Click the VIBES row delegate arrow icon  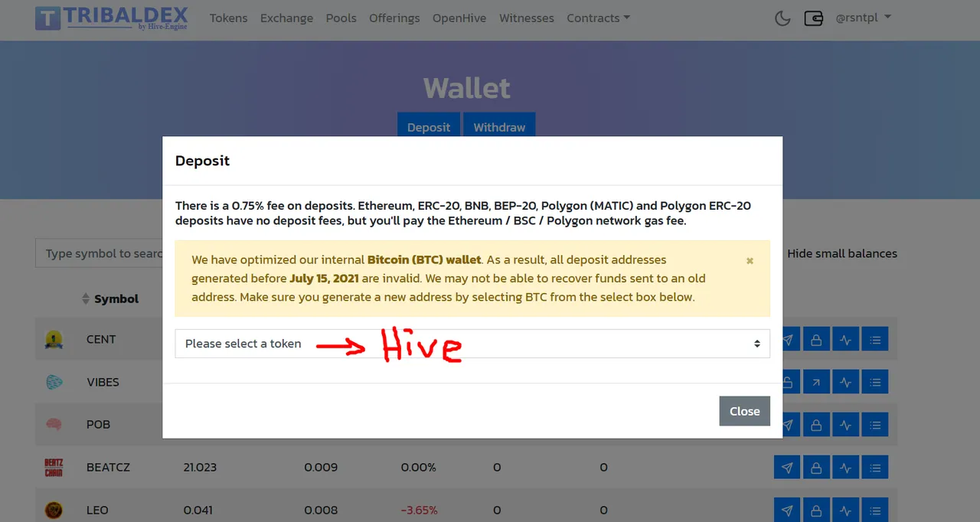(x=816, y=382)
